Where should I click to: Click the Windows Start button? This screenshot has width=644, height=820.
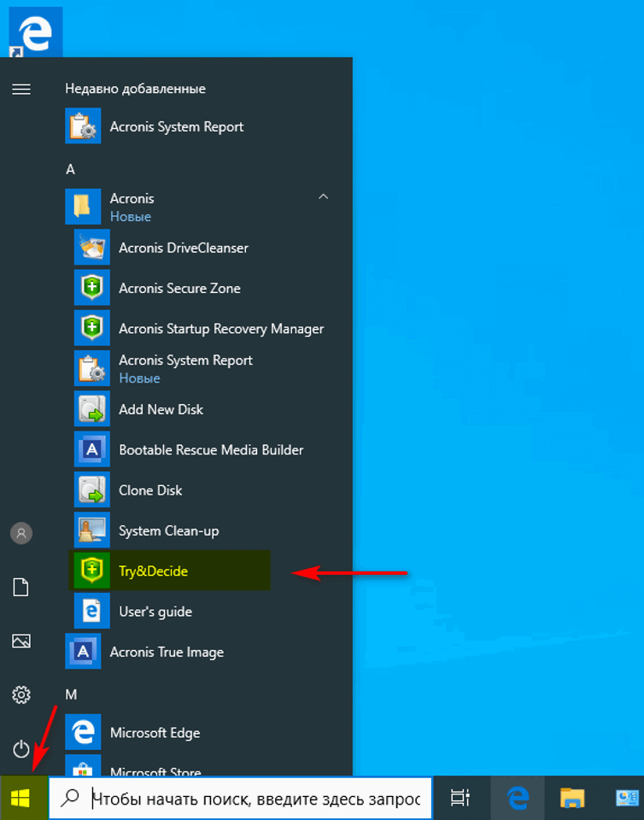(20, 798)
